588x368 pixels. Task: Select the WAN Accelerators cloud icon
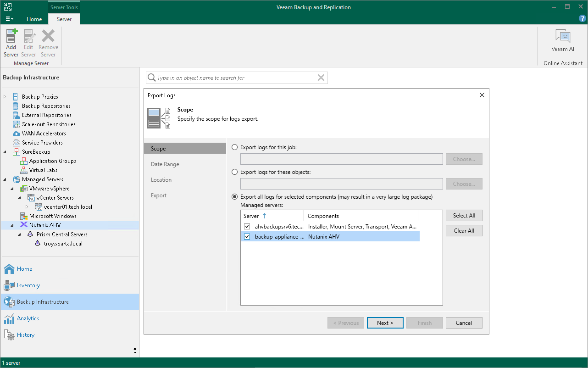coord(16,134)
